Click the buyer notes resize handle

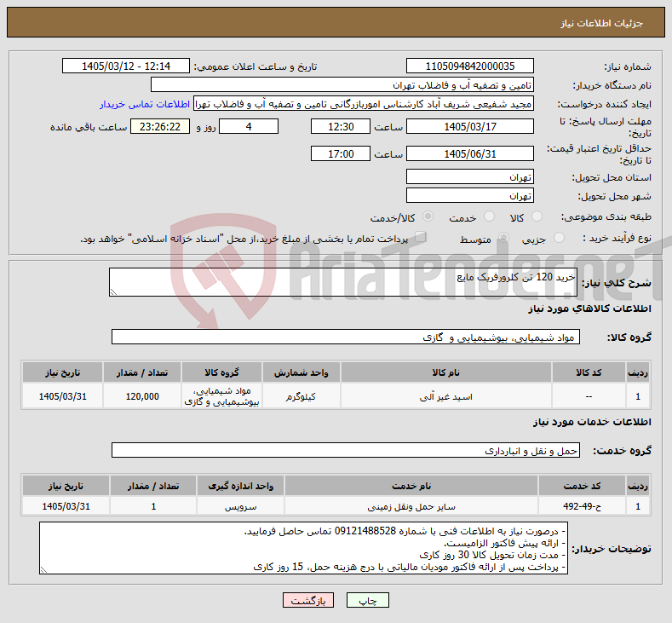tap(43, 569)
